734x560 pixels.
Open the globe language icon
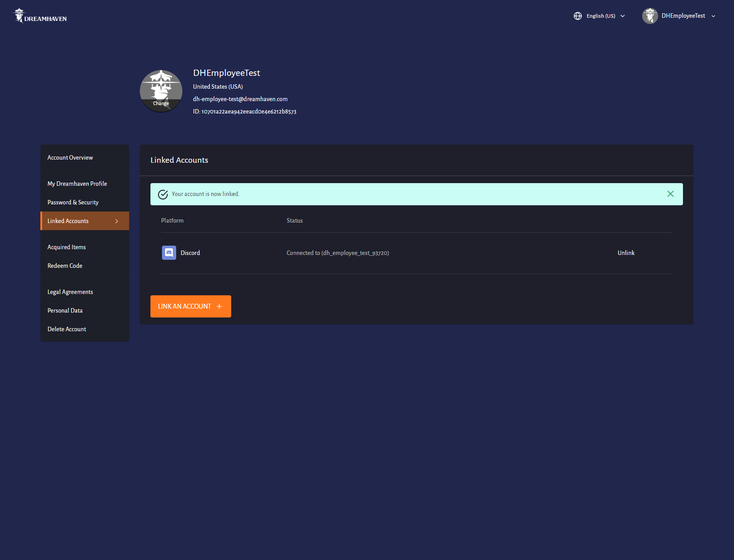tap(578, 16)
